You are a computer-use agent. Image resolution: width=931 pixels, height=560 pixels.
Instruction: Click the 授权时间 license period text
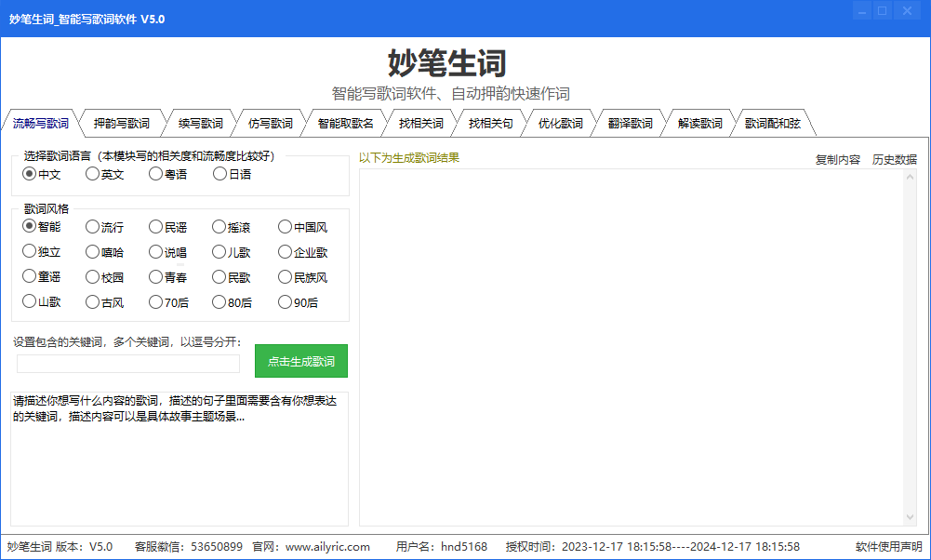click(653, 547)
